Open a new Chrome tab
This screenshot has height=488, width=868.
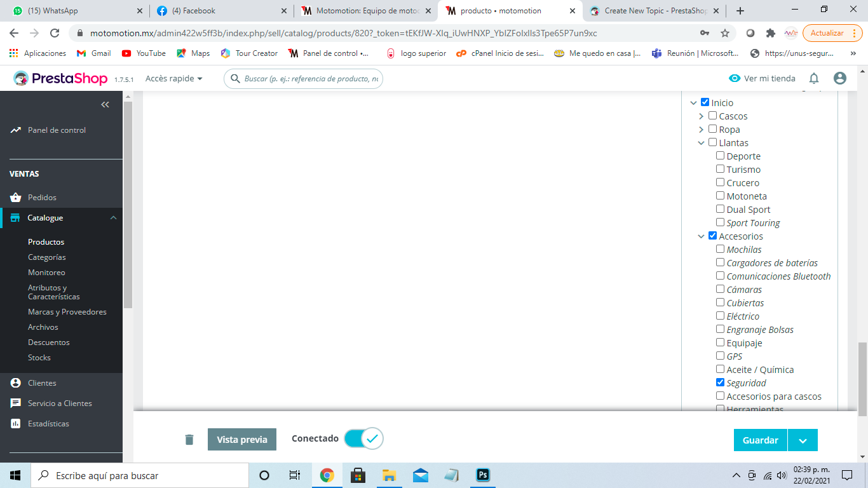[740, 11]
